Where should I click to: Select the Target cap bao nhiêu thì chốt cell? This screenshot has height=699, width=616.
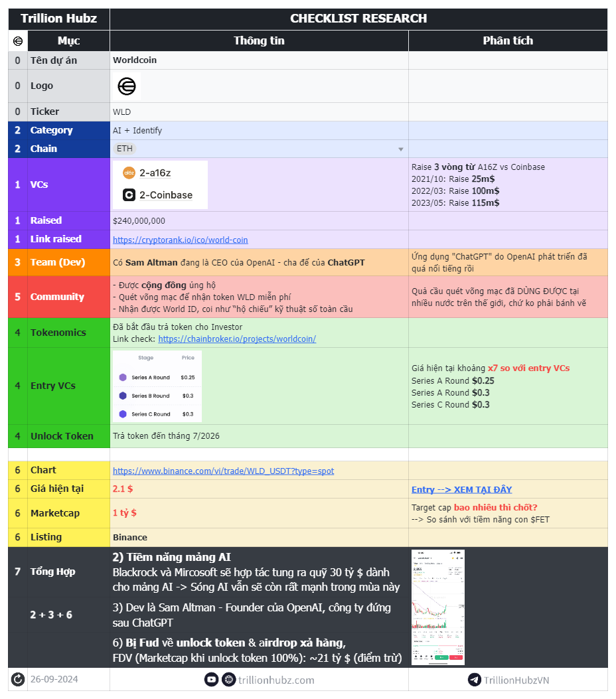(508, 513)
